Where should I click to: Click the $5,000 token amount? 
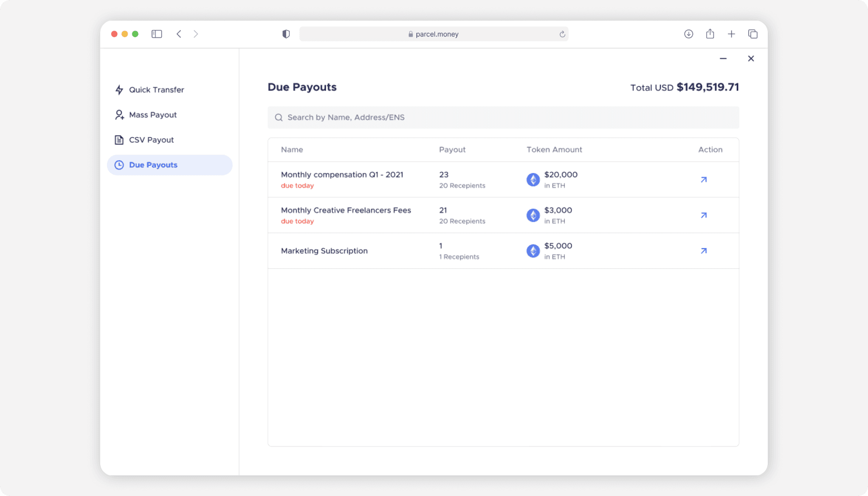(x=558, y=246)
